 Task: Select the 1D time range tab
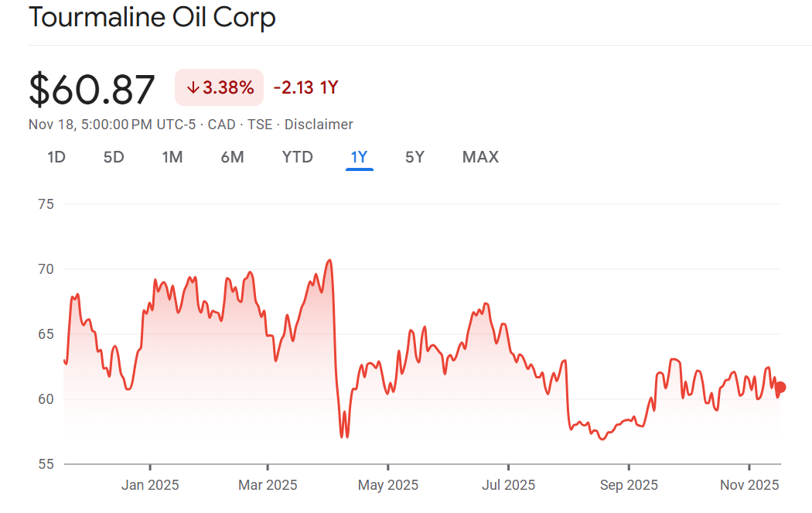pos(56,157)
